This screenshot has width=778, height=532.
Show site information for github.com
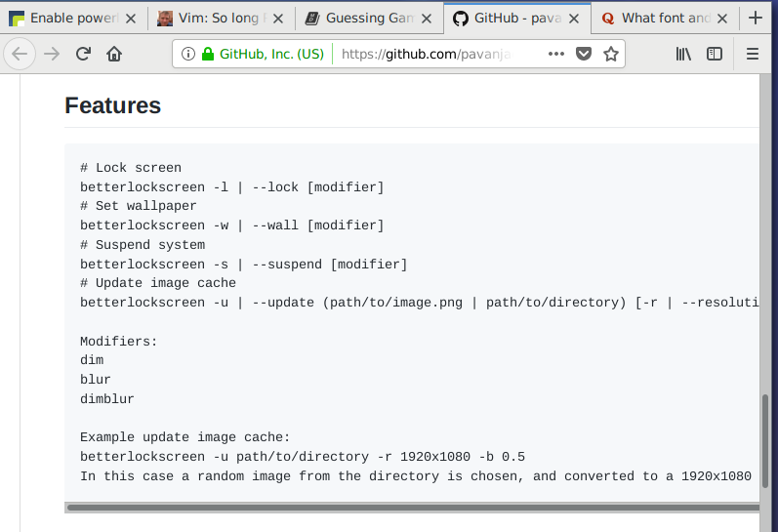click(188, 54)
